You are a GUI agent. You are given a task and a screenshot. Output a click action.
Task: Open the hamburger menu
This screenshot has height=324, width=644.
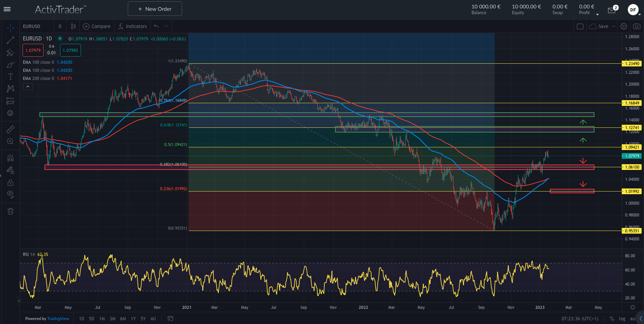[x=7, y=9]
